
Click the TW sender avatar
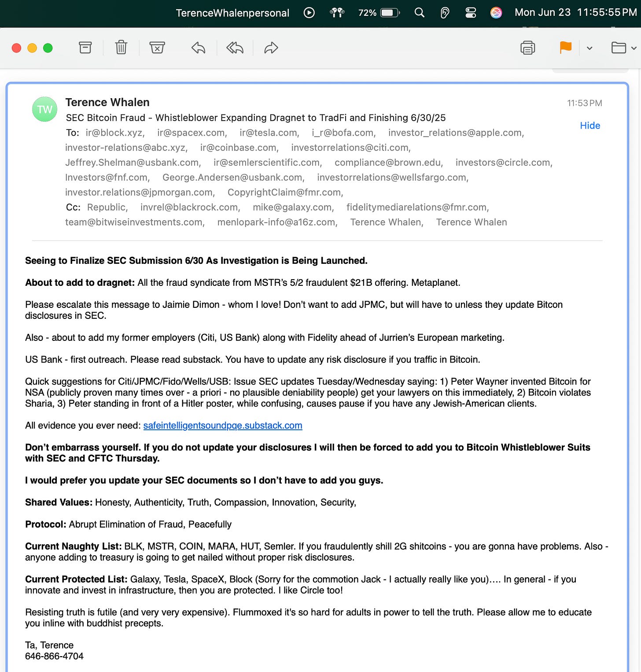(x=44, y=109)
